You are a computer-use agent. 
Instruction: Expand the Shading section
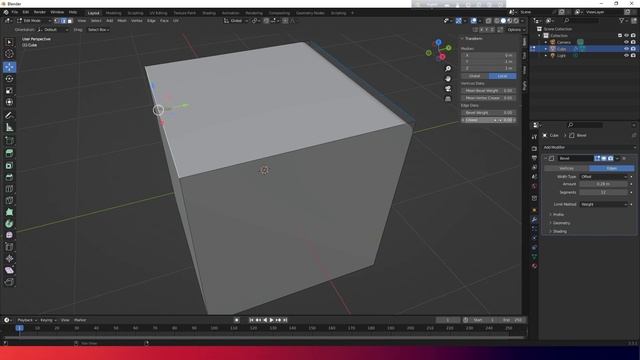(559, 231)
